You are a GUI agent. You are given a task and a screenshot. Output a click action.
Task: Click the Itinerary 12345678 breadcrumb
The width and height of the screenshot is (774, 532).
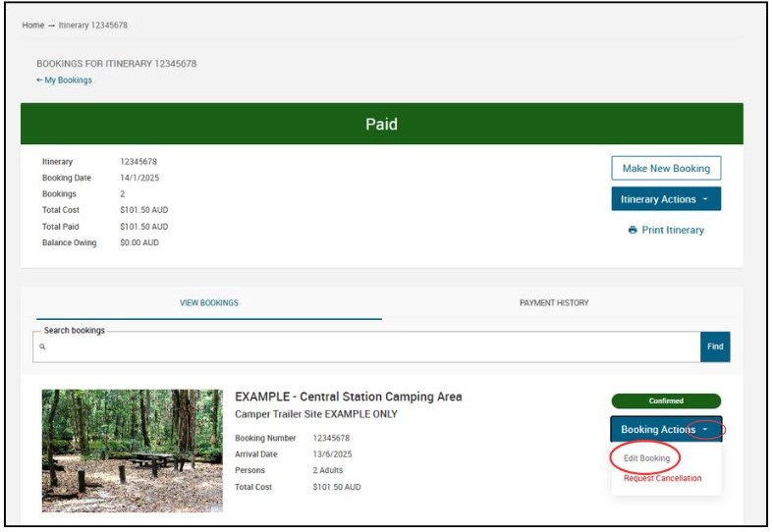[x=92, y=26]
